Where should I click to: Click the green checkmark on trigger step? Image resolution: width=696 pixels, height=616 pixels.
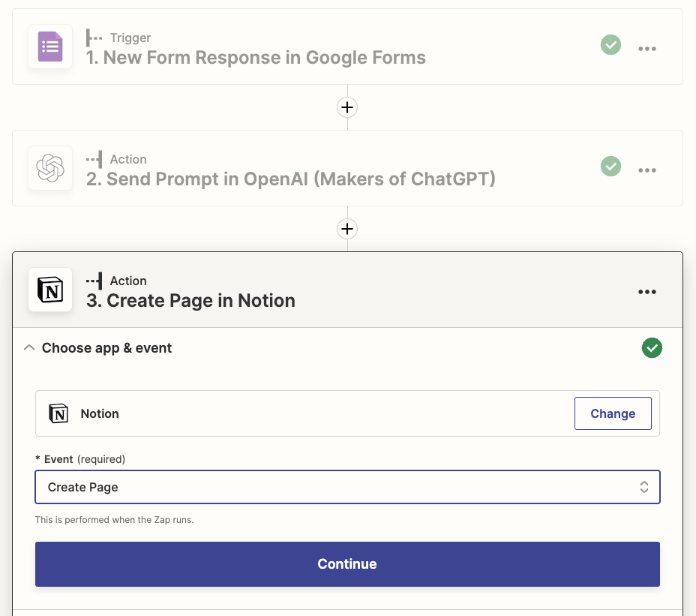click(610, 45)
